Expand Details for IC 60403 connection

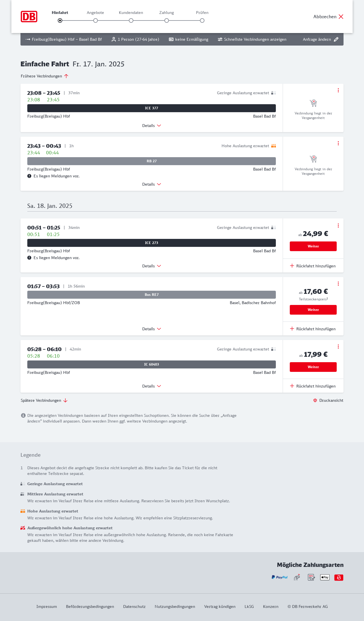tap(152, 386)
